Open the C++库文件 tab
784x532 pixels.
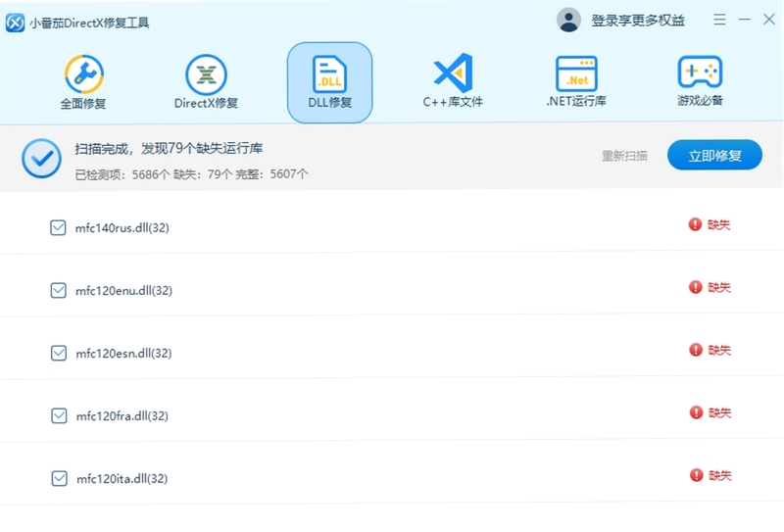[x=453, y=81]
